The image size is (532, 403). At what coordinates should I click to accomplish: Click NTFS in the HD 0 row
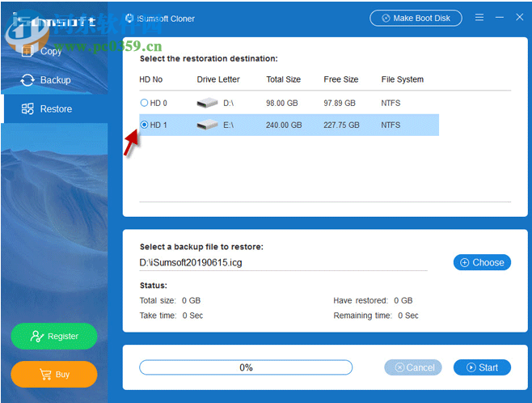[391, 103]
